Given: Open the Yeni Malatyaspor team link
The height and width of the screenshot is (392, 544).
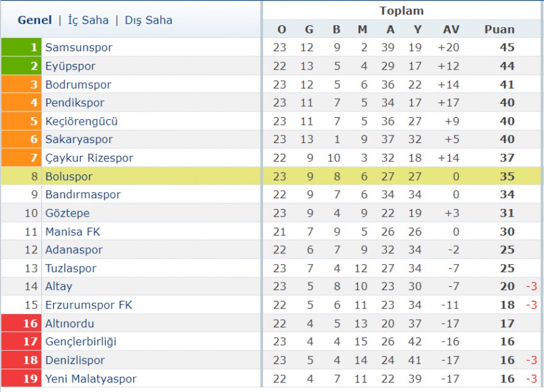Looking at the screenshot, I should (91, 379).
